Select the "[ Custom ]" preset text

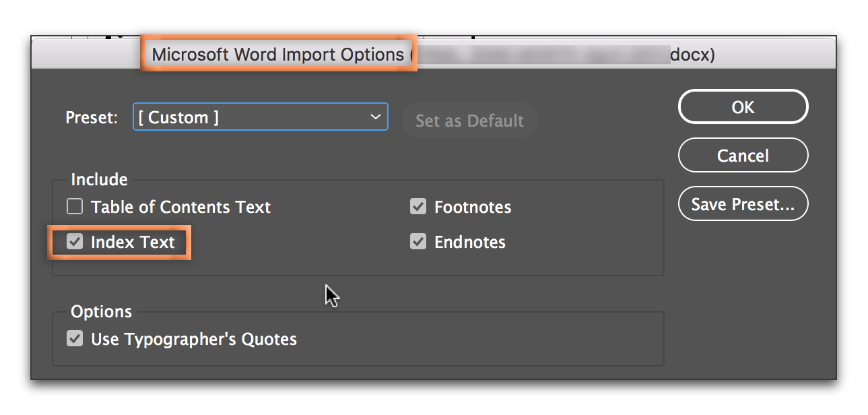178,117
